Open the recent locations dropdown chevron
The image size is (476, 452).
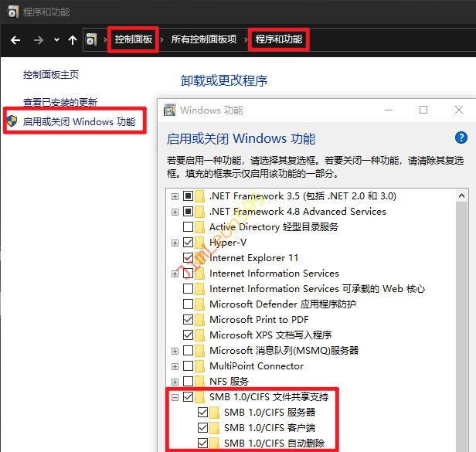56,39
